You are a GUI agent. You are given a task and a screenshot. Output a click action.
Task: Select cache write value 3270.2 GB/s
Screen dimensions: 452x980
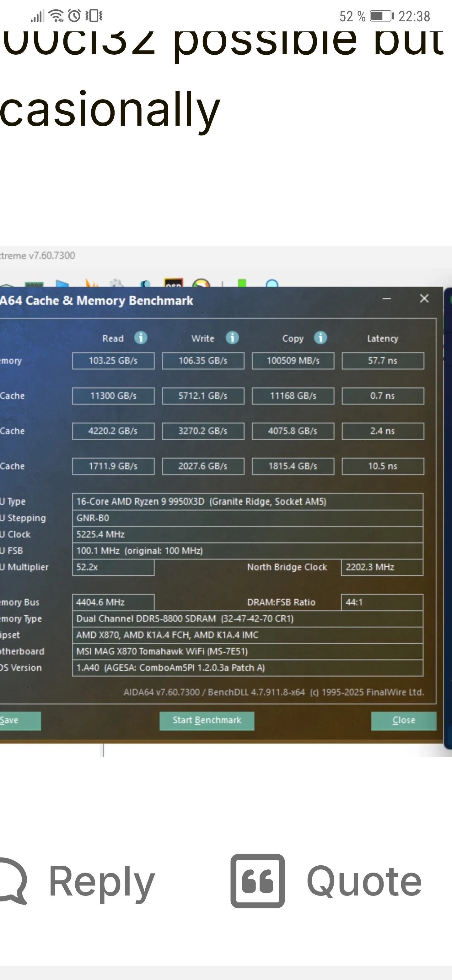click(203, 431)
